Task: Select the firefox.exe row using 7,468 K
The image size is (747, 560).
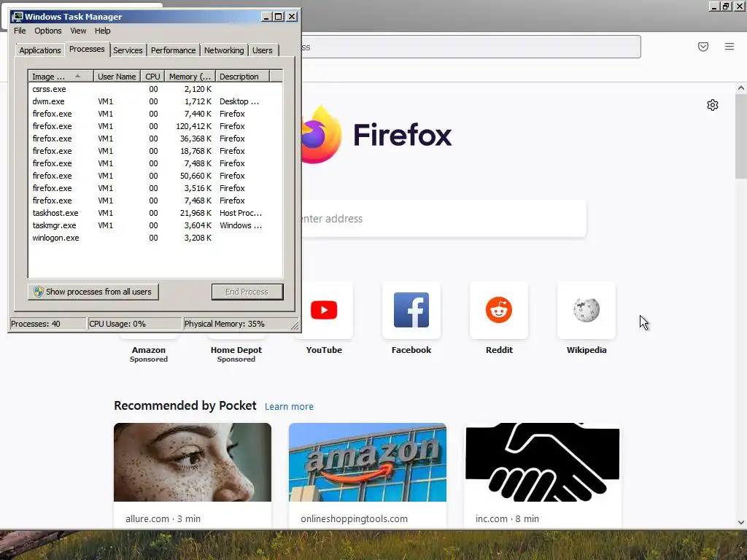Action: [x=155, y=201]
